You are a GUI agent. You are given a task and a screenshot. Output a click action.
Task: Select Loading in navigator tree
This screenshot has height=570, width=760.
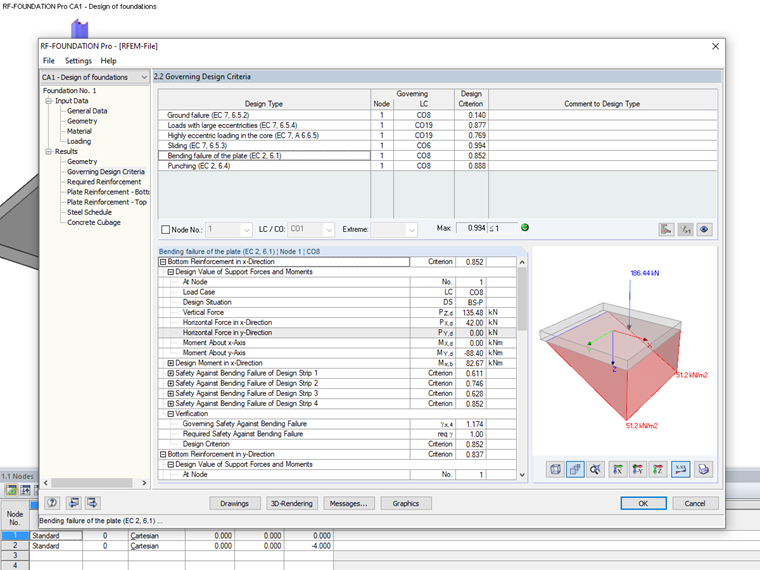(79, 142)
